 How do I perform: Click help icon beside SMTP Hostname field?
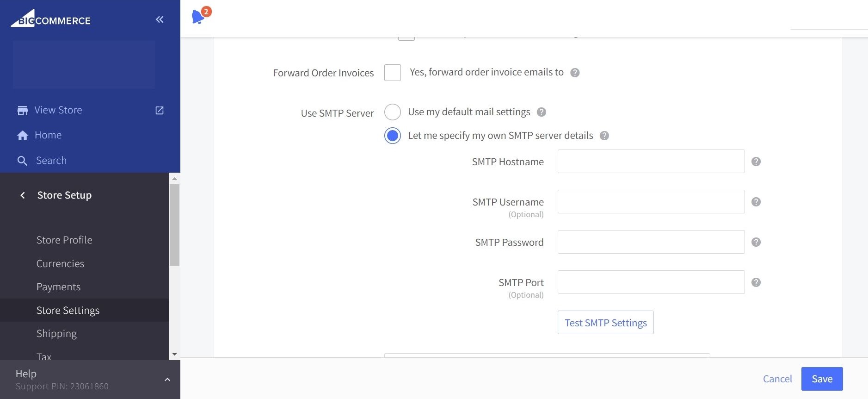756,162
